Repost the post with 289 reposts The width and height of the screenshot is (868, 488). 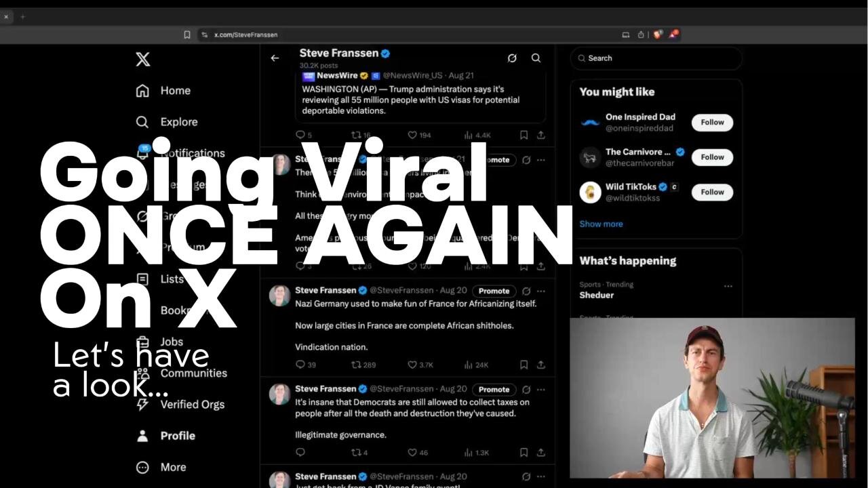tap(363, 365)
